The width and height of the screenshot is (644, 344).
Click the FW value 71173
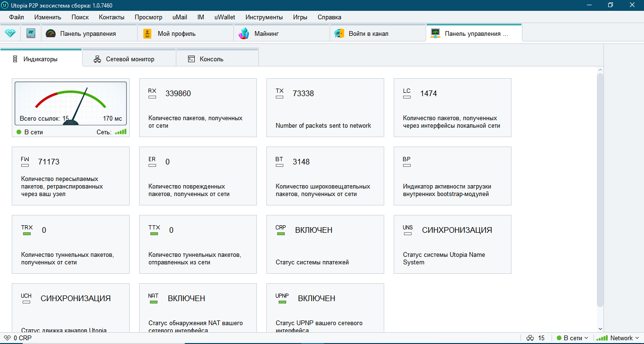pos(49,162)
